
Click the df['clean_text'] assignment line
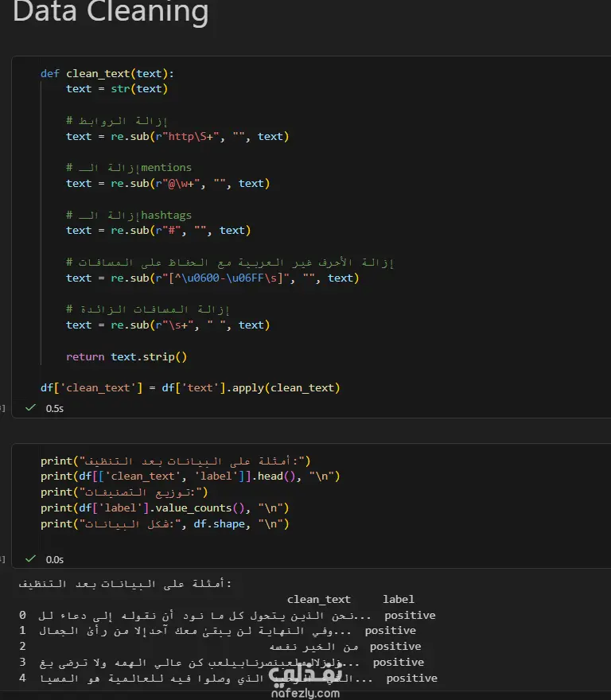(190, 388)
